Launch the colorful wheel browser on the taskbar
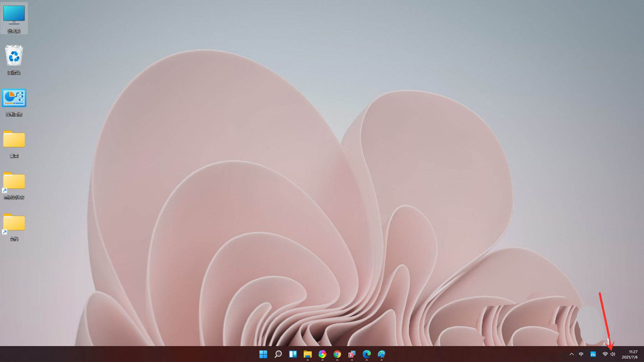This screenshot has width=644, height=362. pos(322,354)
